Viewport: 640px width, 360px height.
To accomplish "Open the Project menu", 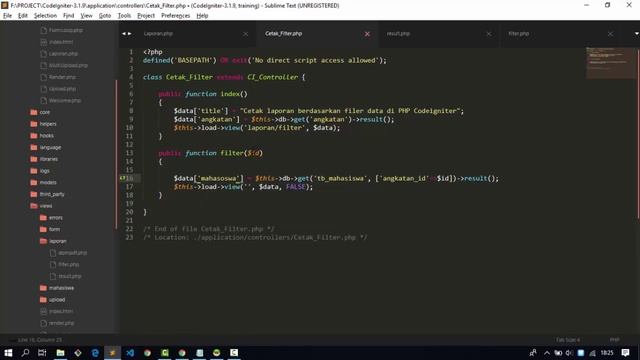I will point(146,16).
